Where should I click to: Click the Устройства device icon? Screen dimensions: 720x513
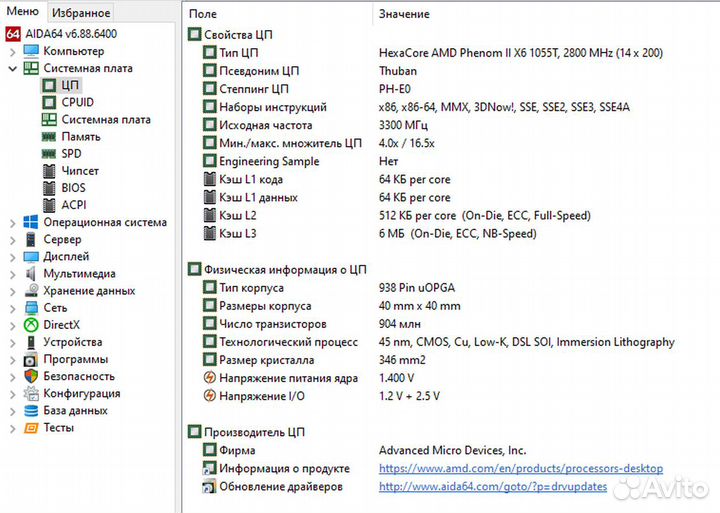coord(31,342)
